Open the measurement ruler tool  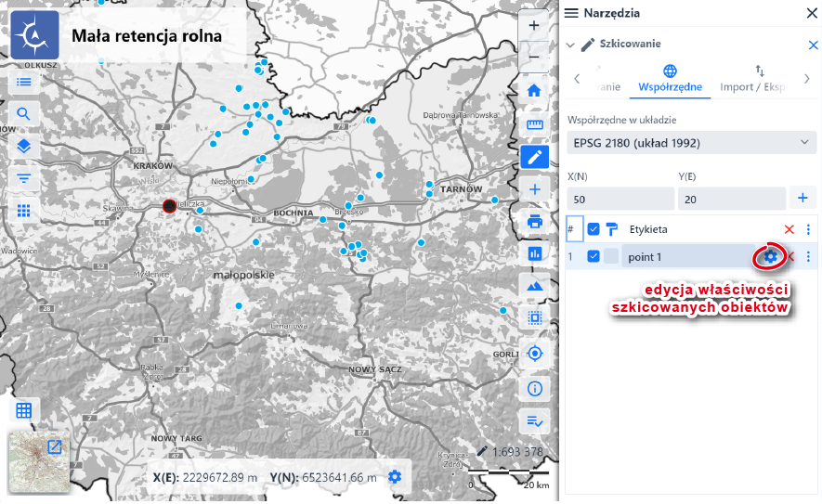(x=534, y=124)
